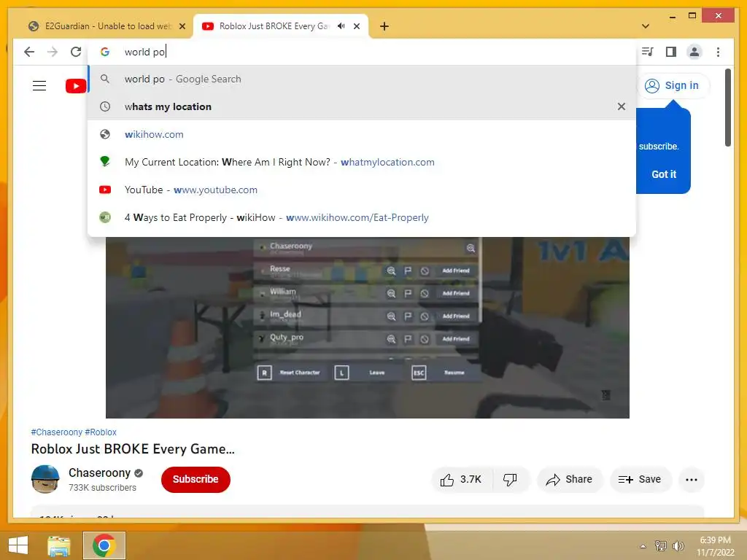Select 'world po - Google Search' suggestion

tap(362, 79)
